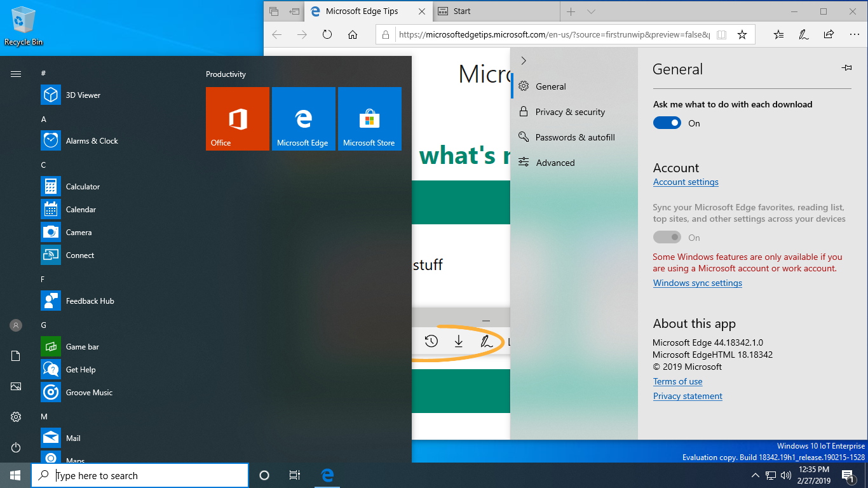Refresh the Edge page
The width and height of the screenshot is (868, 488).
coord(327,35)
